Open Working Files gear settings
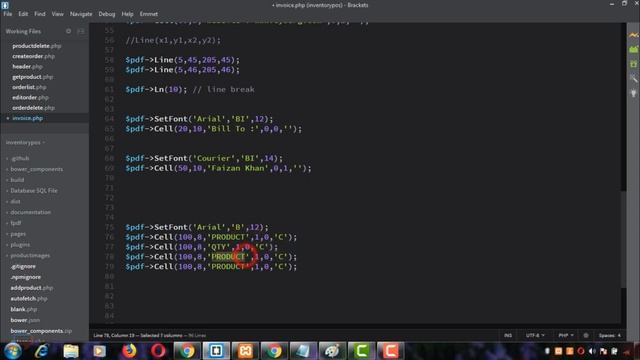 [x=69, y=31]
